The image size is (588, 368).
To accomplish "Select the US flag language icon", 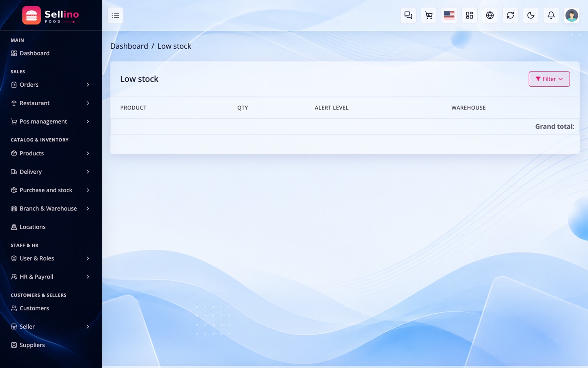I will (x=449, y=16).
